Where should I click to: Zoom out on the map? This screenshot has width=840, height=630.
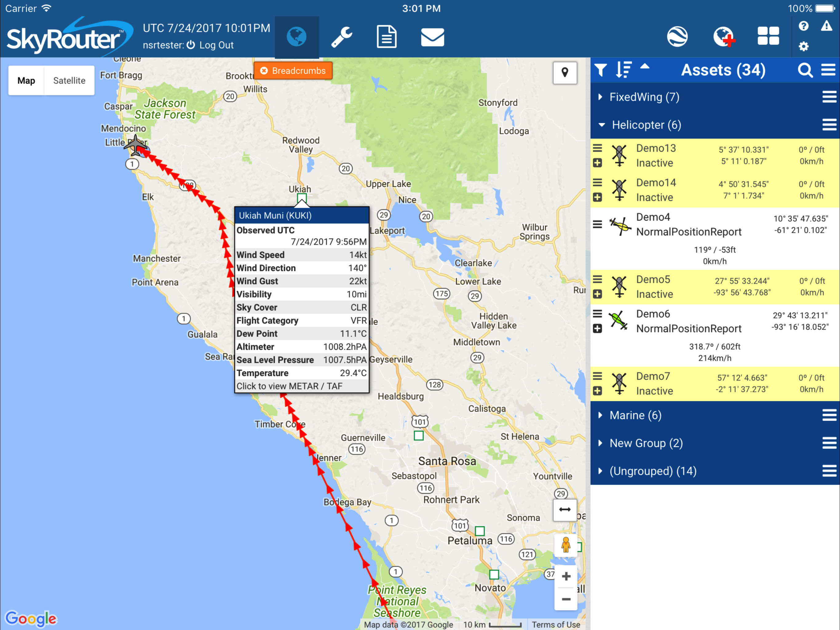pyautogui.click(x=566, y=599)
